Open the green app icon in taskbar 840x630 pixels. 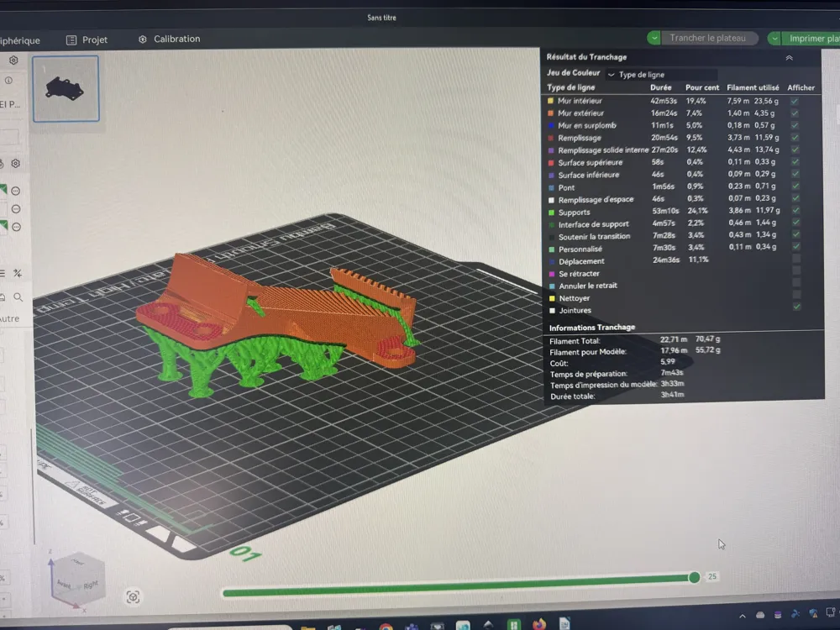point(513,625)
